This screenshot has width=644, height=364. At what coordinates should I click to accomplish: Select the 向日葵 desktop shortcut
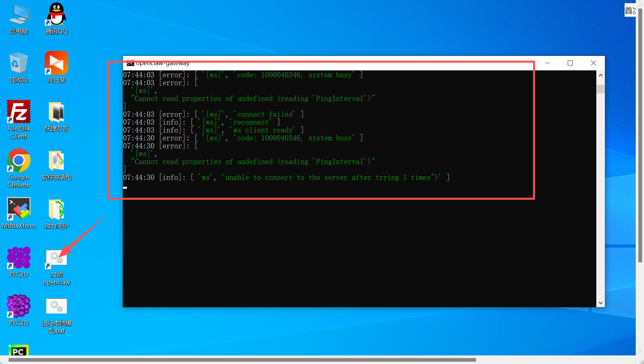pos(57,63)
